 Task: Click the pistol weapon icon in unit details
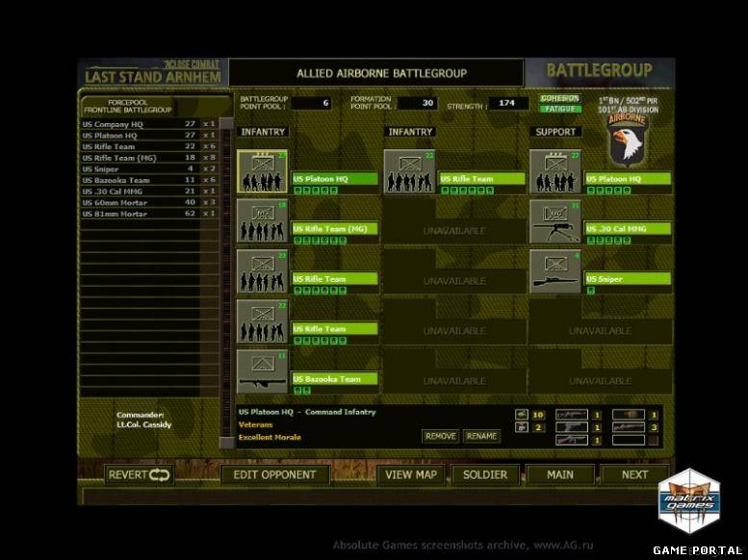coord(572,427)
